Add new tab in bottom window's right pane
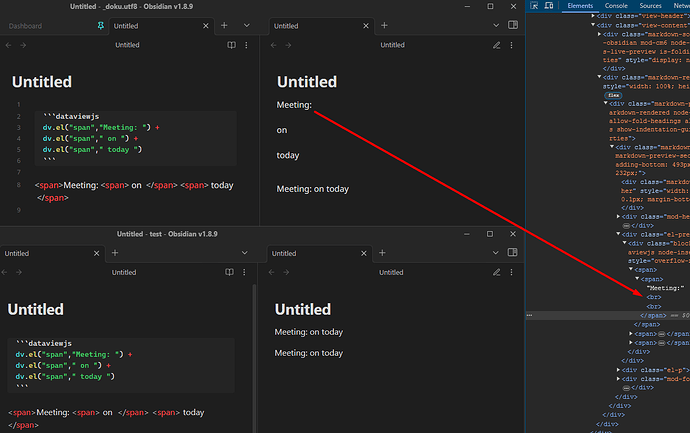The image size is (690, 433). coord(382,253)
